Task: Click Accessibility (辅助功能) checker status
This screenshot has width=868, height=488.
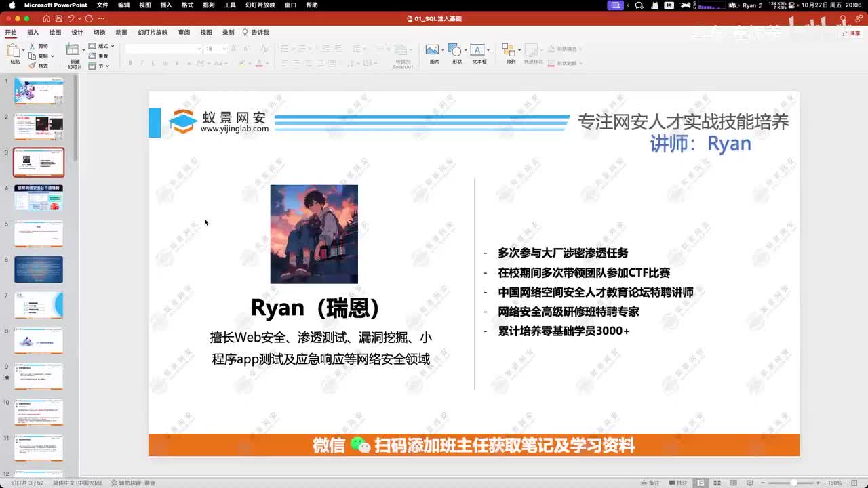Action: tap(133, 483)
